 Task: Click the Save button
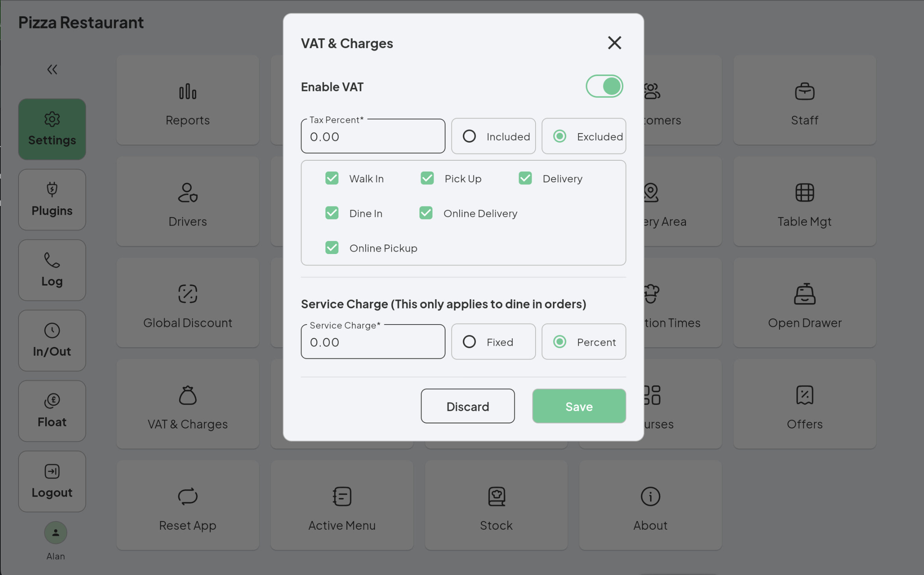point(578,405)
